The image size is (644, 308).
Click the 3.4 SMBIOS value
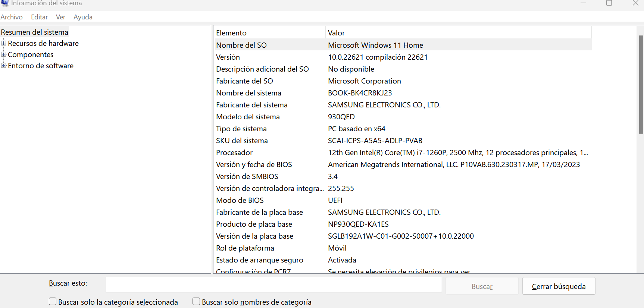point(333,176)
